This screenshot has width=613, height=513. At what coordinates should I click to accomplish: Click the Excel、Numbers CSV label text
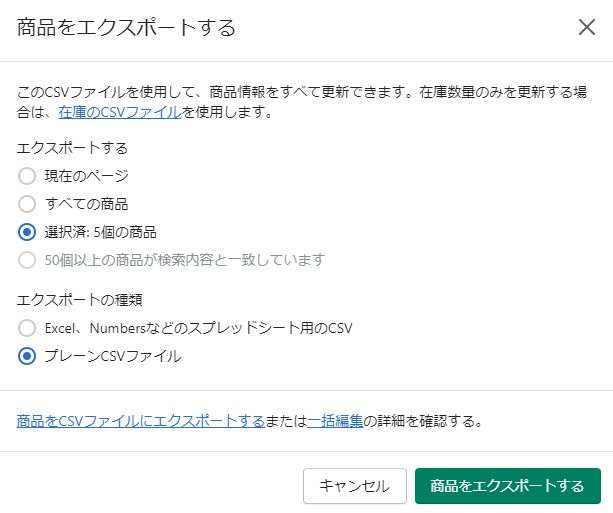199,328
